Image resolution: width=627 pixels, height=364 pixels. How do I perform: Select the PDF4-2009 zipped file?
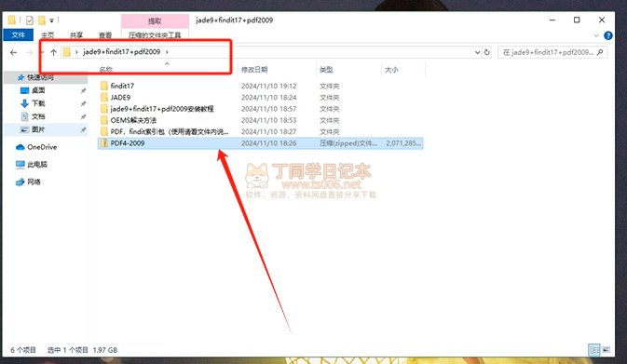261,143
